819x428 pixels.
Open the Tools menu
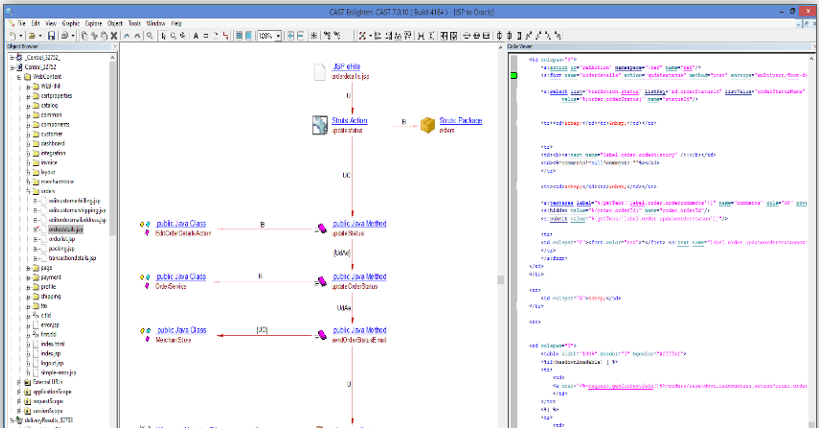(x=135, y=24)
